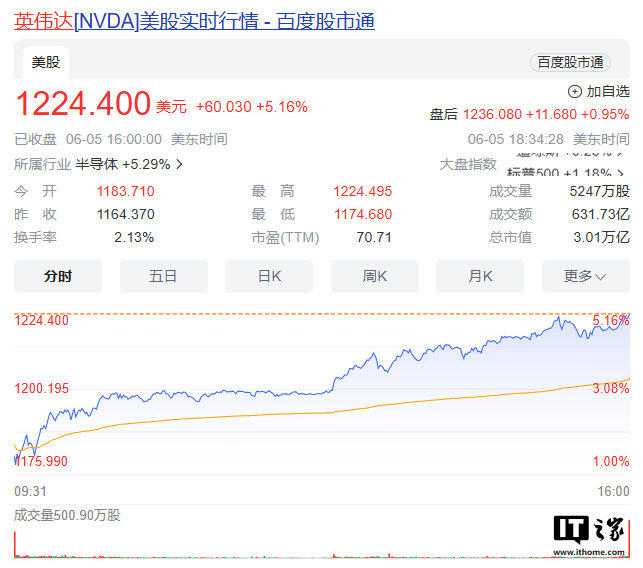Click the chart start time 09:31
Viewport: 643px width, 568px height.
tap(30, 491)
